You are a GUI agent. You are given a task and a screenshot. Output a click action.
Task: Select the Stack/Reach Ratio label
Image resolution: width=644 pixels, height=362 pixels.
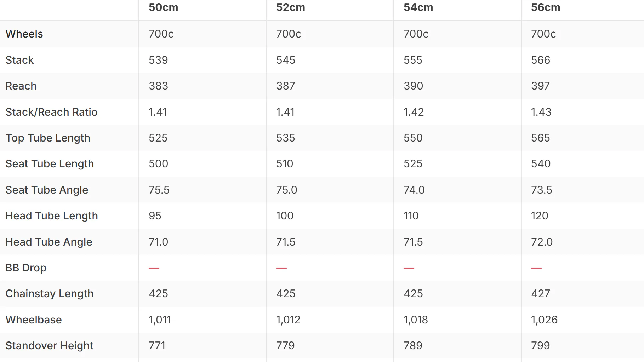51,112
